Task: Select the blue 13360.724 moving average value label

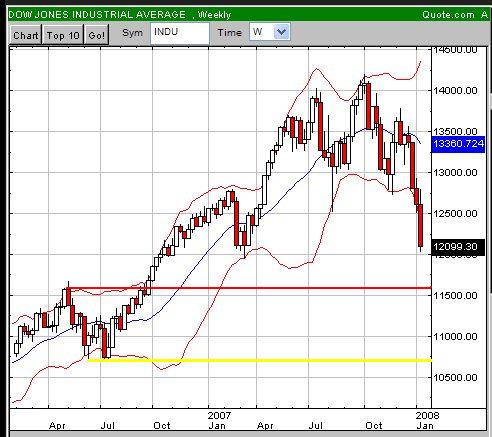Action: coord(458,144)
